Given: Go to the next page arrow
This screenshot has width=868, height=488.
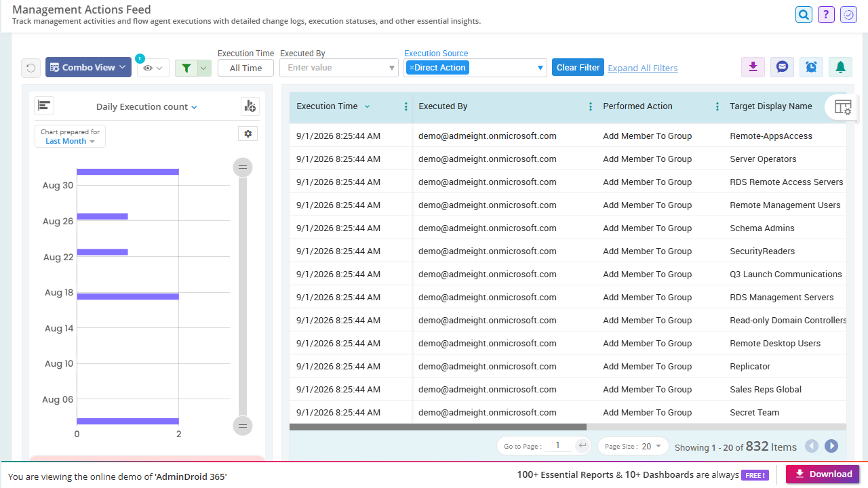Looking at the screenshot, I should click(x=831, y=446).
